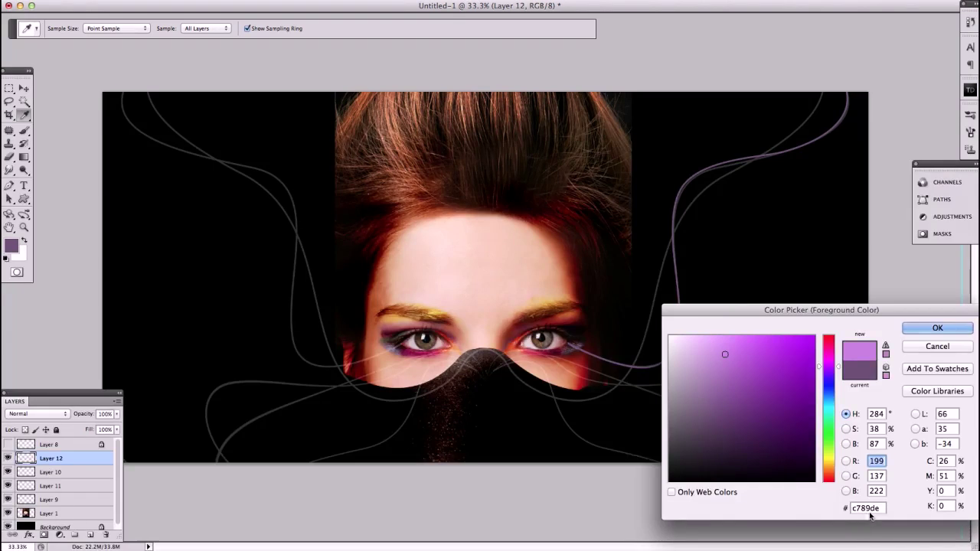The height and width of the screenshot is (551, 980).
Task: Open the Layers panel menu
Action: [x=116, y=401]
